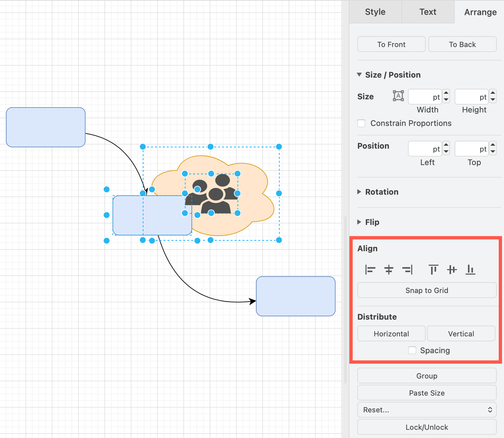Screen dimensions: 504x438
Task: Click the Height input field
Action: pos(472,97)
